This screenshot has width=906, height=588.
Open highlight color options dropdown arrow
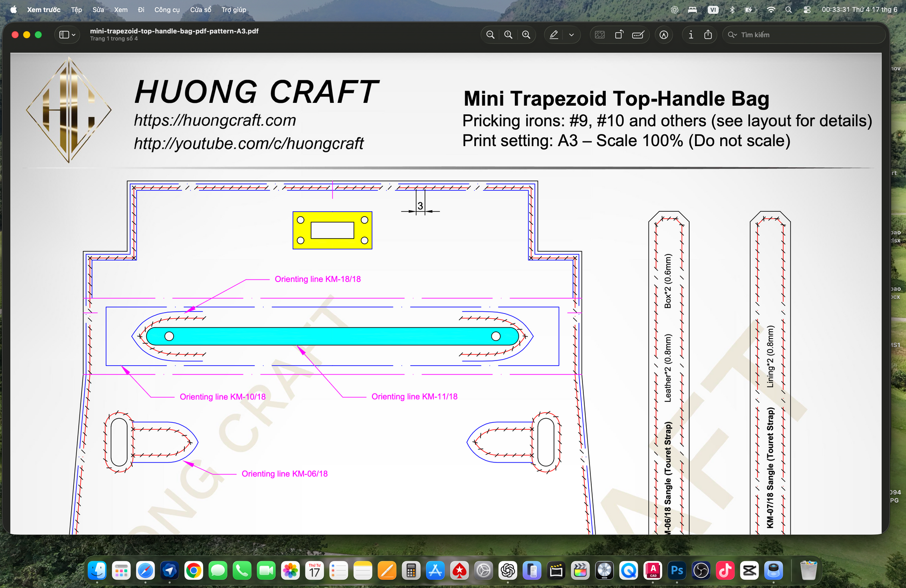tap(571, 35)
